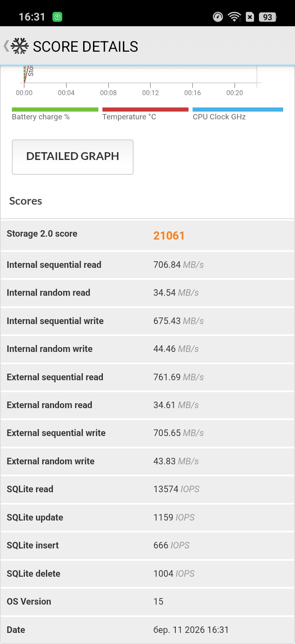Select the Internal sequential read row
This screenshot has height=644, width=295.
coord(147,265)
